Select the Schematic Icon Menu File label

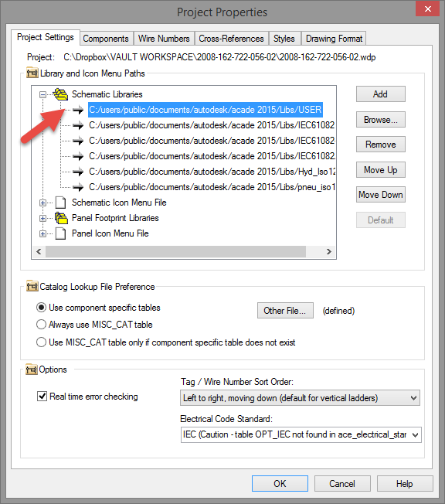point(119,203)
